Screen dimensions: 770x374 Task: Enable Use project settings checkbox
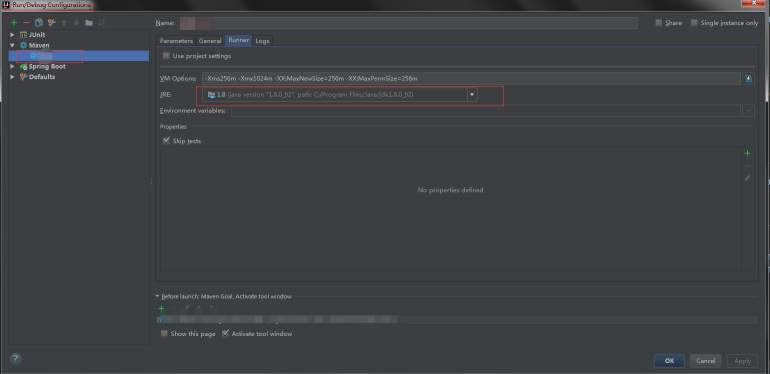pos(166,56)
